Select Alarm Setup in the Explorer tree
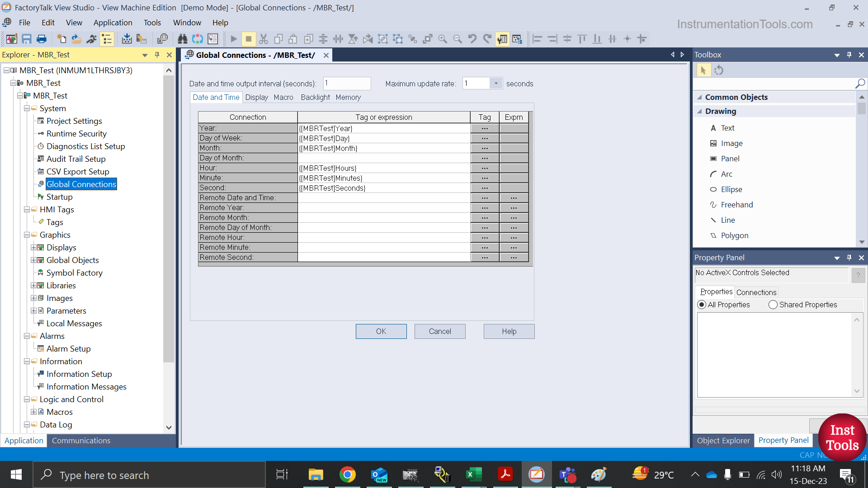Viewport: 868px width, 488px height. click(x=68, y=349)
